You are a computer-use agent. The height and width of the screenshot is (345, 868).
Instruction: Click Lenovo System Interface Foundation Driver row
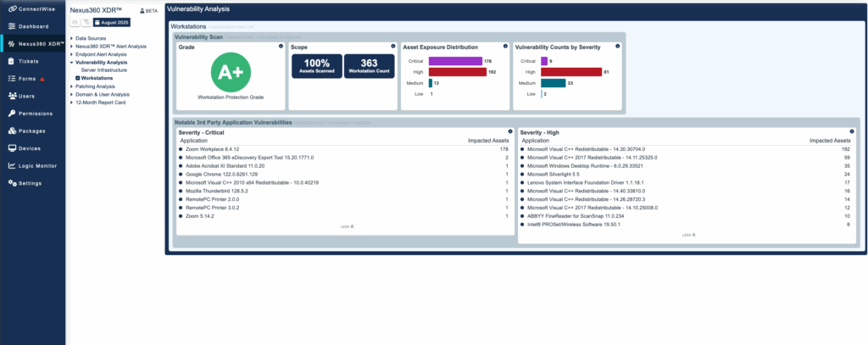(x=687, y=182)
